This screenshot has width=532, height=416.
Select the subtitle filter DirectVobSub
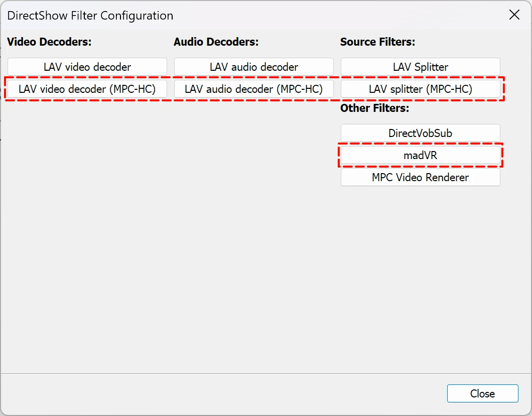(421, 133)
